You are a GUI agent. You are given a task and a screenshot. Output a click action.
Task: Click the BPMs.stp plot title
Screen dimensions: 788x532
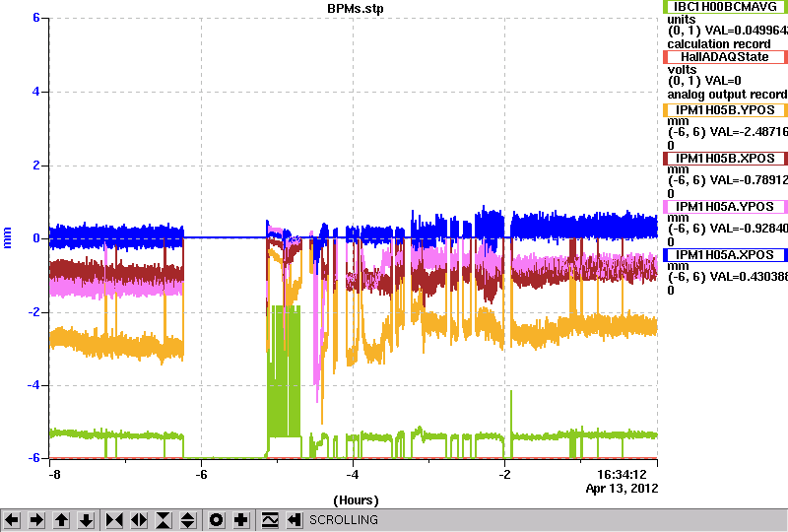pos(356,9)
